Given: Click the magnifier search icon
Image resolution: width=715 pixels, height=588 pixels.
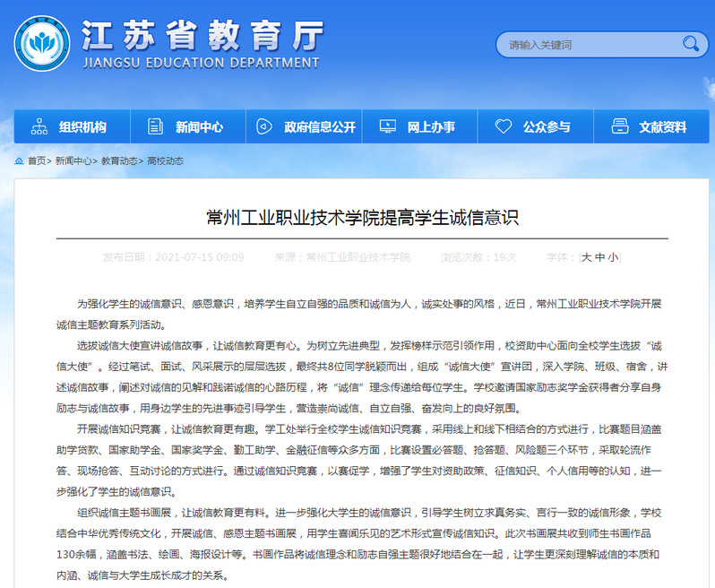Looking at the screenshot, I should [x=691, y=43].
